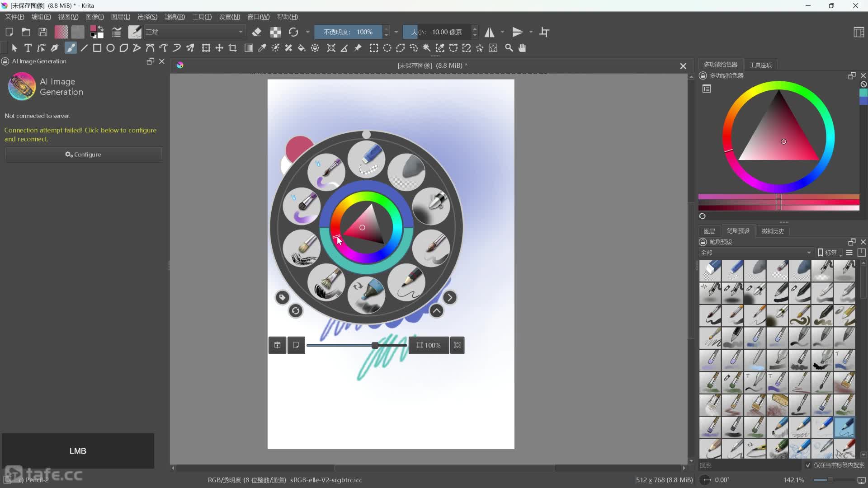Click the brush preset search field
Screen dimensions: 868x488
(750, 465)
